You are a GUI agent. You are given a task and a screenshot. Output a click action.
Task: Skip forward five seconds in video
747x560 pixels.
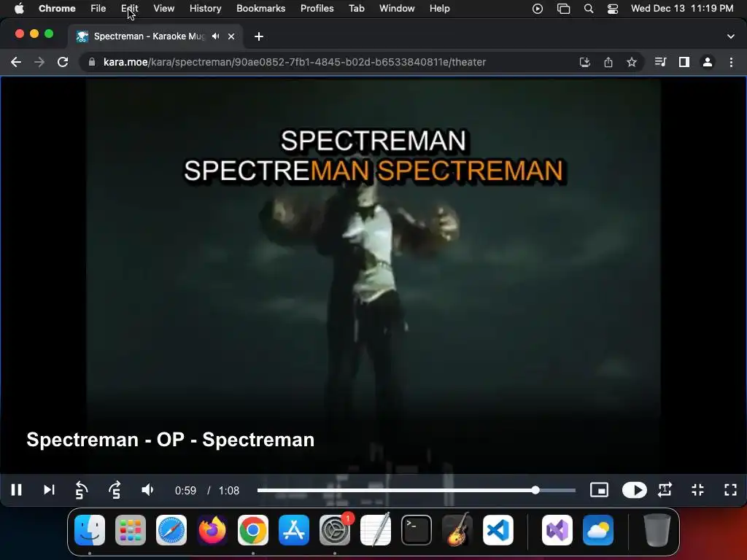115,490
